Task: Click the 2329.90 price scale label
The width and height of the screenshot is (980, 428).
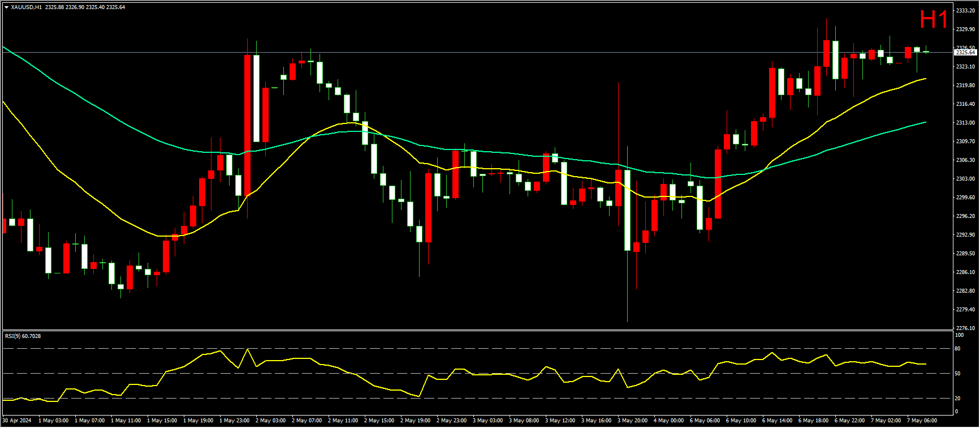Action: coord(965,29)
